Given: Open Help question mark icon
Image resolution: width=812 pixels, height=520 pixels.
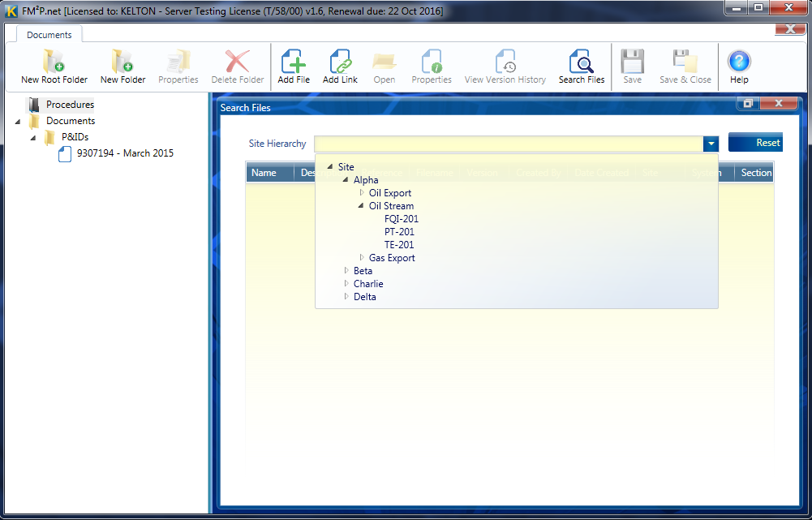Looking at the screenshot, I should [x=739, y=61].
